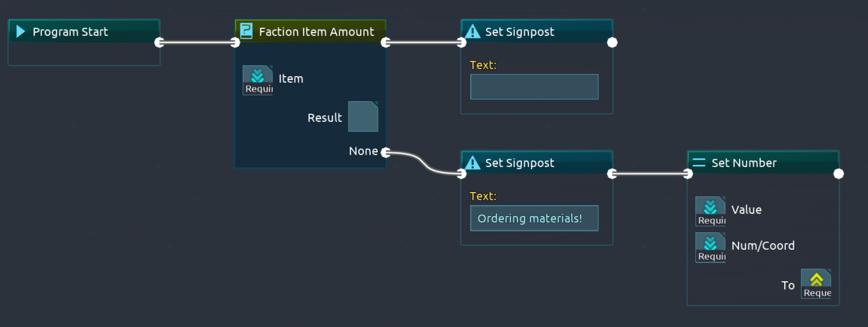The height and width of the screenshot is (327, 868).
Task: Select the Faction Item Amount document icon
Action: (245, 31)
